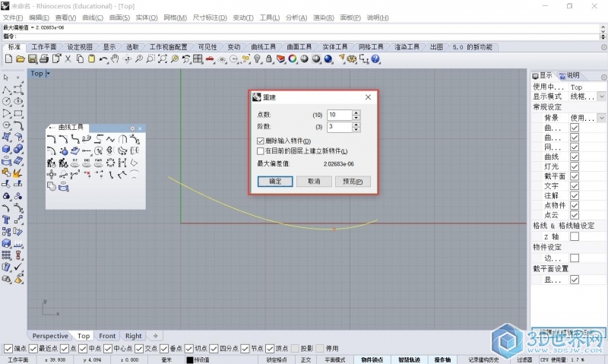Select the Pan hand tool
This screenshot has width=608, height=364.
tap(115, 59)
